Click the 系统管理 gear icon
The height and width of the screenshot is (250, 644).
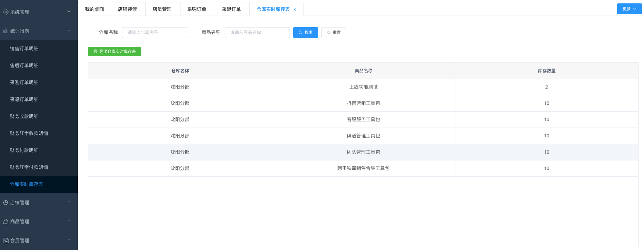(6, 12)
